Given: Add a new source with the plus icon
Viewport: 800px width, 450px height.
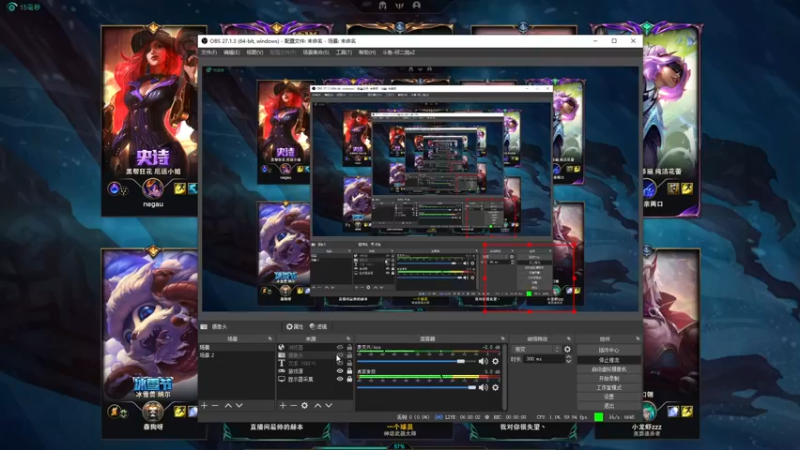Looking at the screenshot, I should (x=283, y=406).
